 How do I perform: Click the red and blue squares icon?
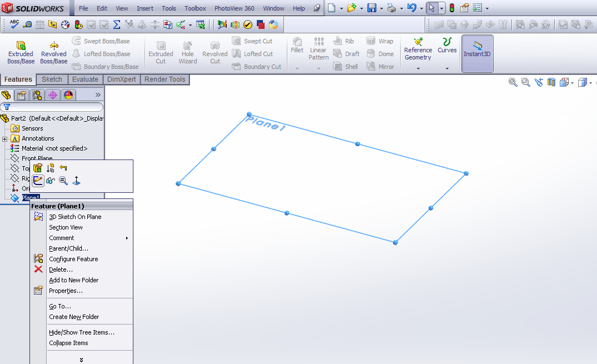click(x=261, y=25)
